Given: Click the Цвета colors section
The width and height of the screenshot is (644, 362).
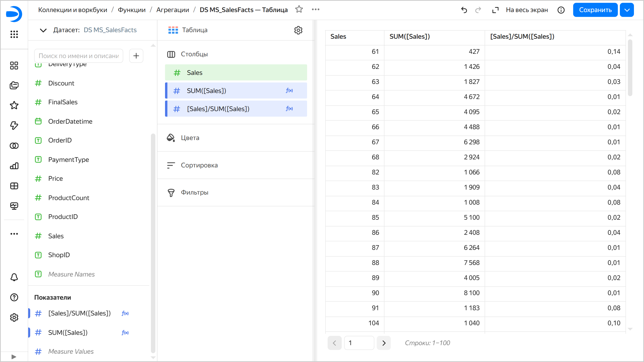Looking at the screenshot, I should click(x=190, y=138).
